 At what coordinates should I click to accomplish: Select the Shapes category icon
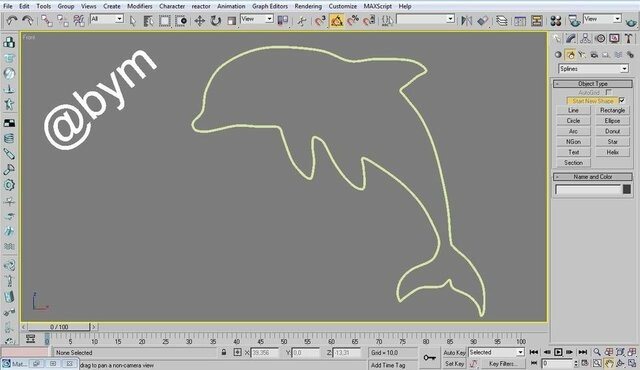(570, 55)
